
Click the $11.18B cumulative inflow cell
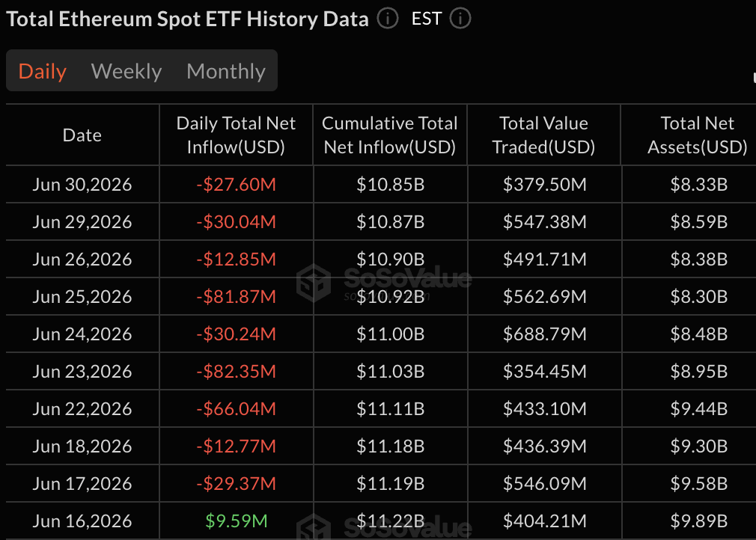click(x=391, y=447)
